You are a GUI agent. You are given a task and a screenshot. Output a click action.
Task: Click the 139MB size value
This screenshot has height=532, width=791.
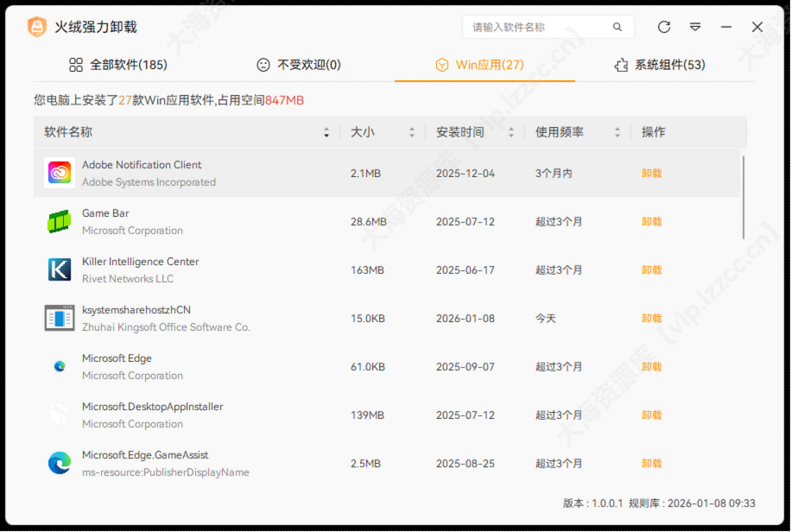click(x=367, y=415)
